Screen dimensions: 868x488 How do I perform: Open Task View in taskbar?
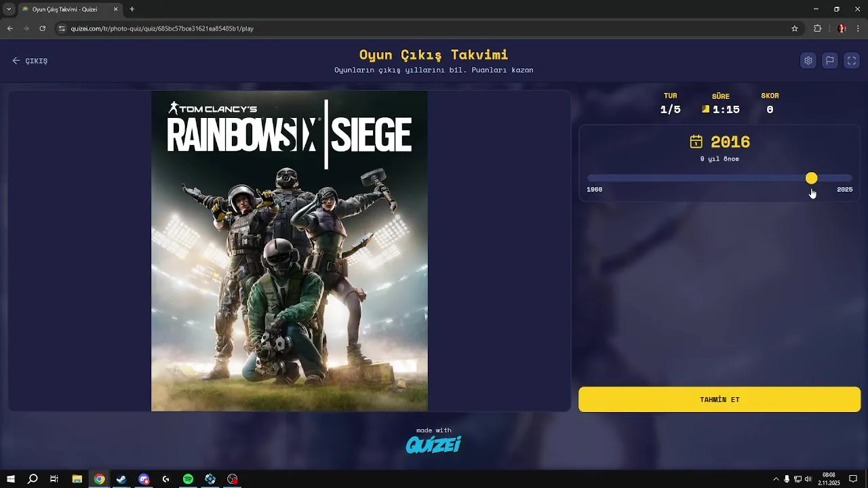coord(54,479)
